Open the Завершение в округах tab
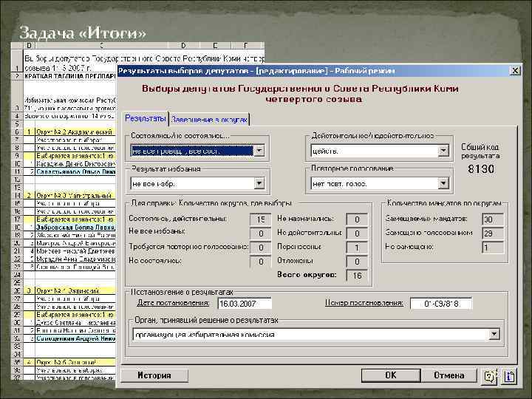 (x=209, y=120)
